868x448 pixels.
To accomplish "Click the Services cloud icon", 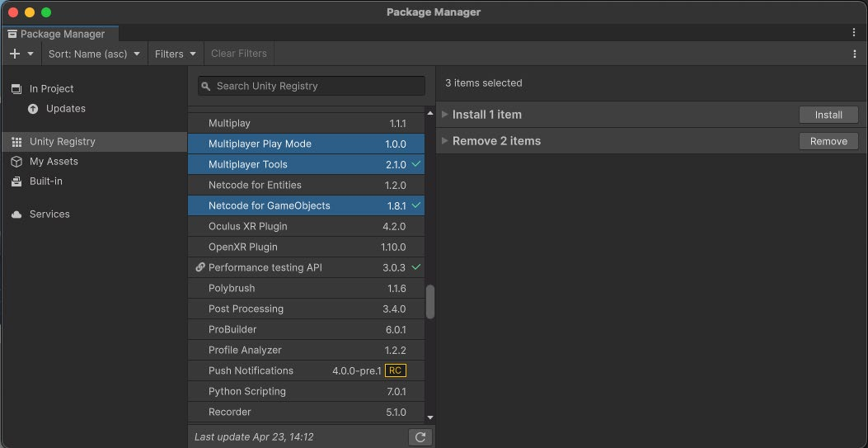I will click(x=16, y=215).
